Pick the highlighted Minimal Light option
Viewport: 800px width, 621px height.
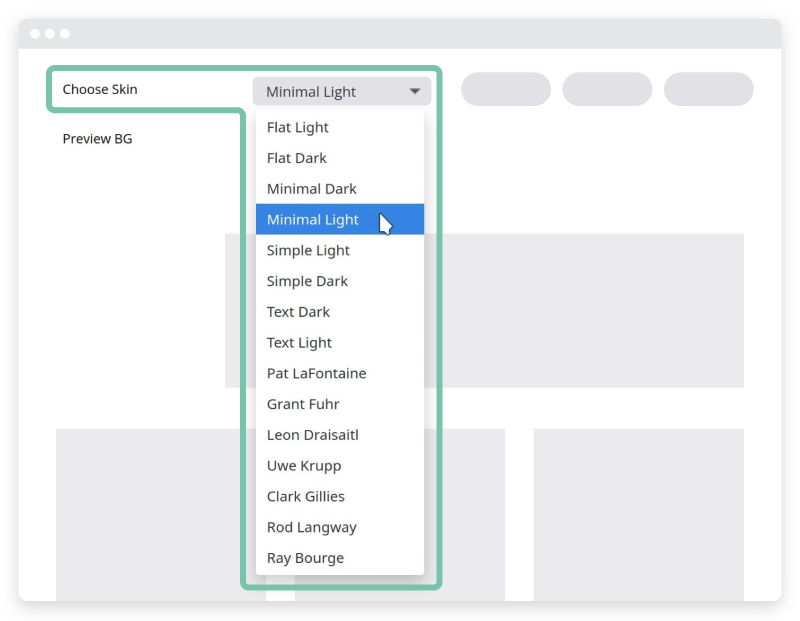[x=340, y=219]
